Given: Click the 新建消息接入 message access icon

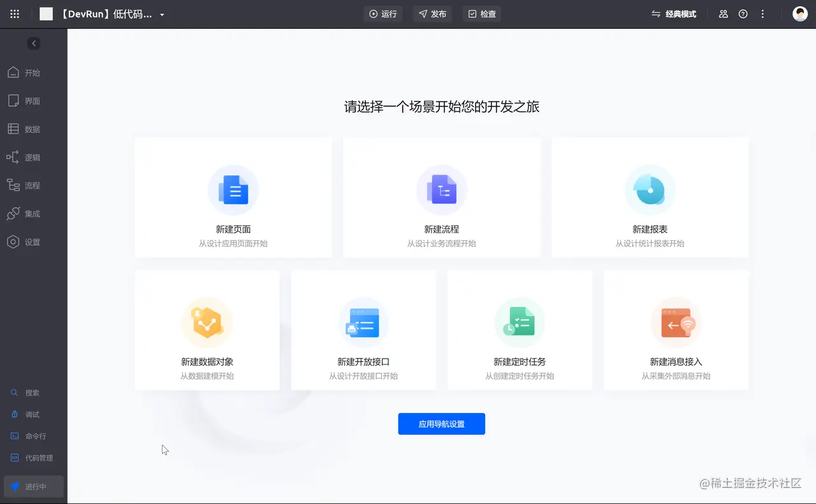Looking at the screenshot, I should 676,322.
